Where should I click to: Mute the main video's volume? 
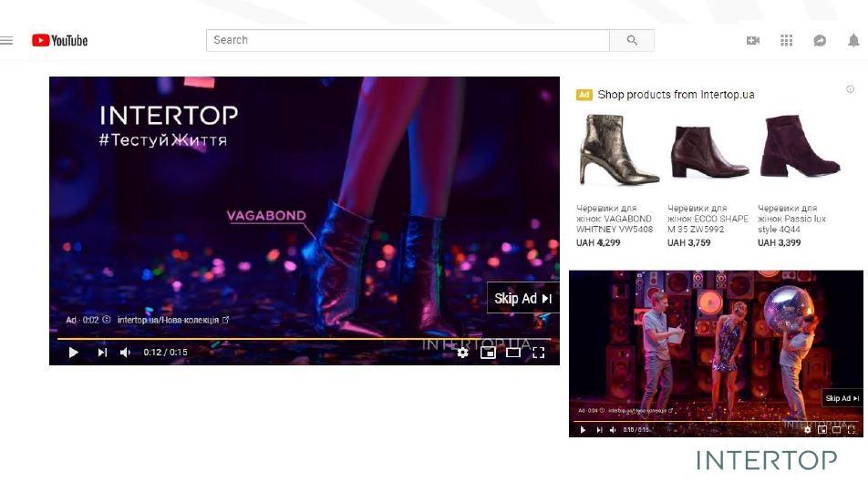point(126,353)
